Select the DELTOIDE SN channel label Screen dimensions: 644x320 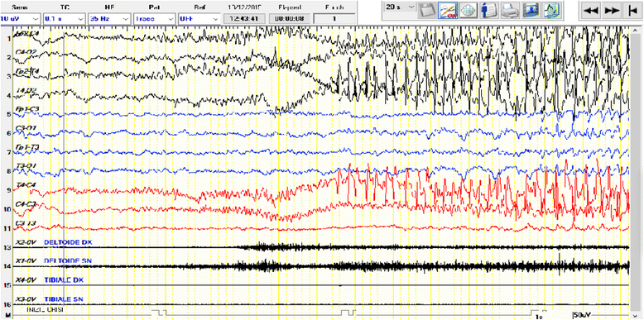click(x=68, y=261)
